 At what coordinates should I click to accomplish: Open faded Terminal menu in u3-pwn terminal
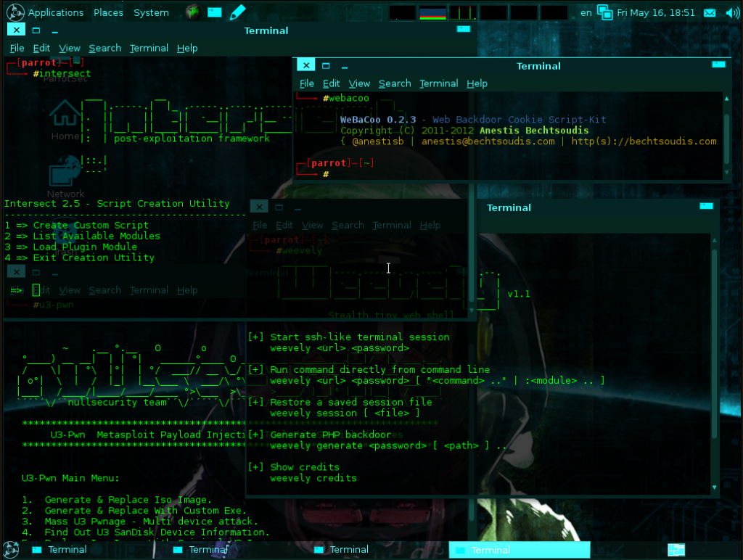tap(149, 290)
